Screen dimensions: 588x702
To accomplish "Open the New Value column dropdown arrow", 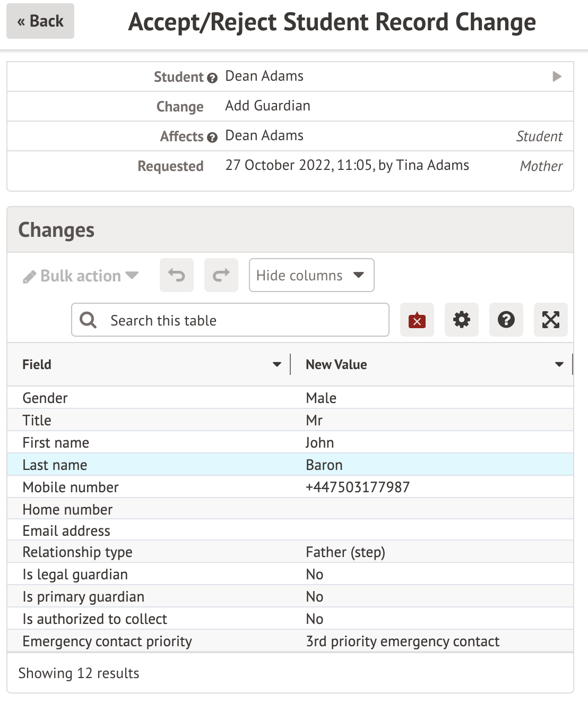I will click(559, 364).
